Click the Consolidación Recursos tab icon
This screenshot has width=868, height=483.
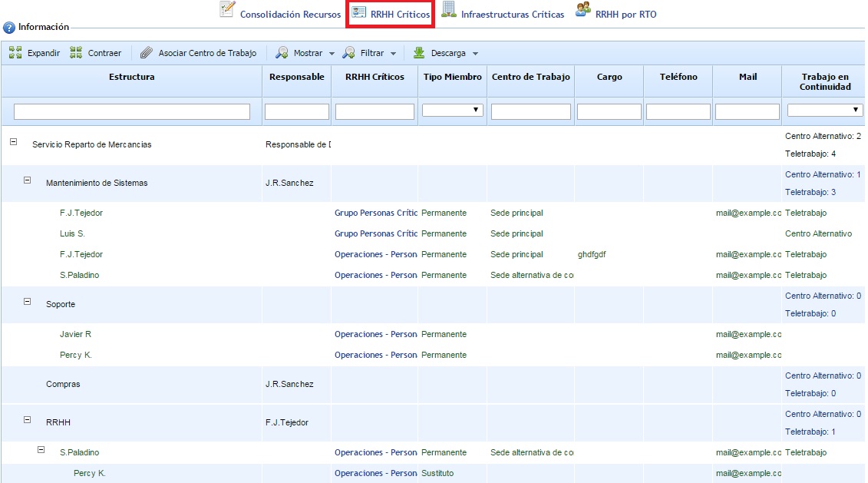coord(227,9)
